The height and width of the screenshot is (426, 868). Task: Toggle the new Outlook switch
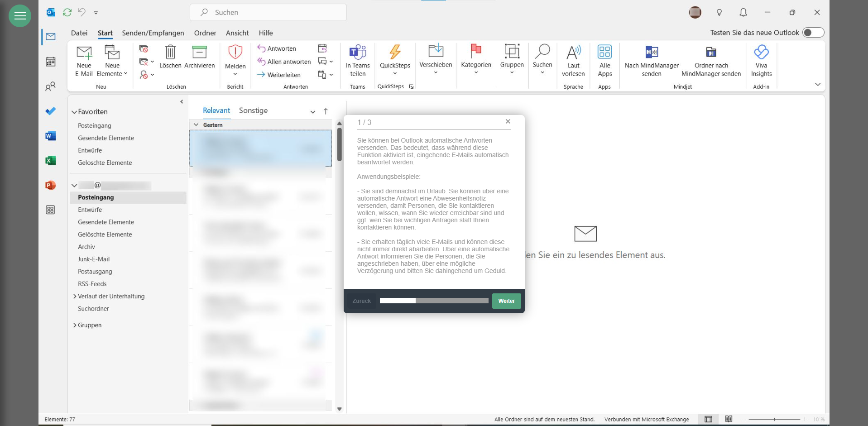[x=813, y=33]
